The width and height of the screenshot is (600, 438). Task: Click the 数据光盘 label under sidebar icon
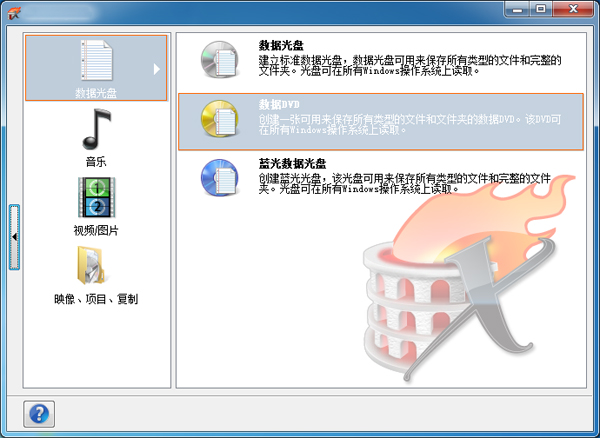coord(96,93)
